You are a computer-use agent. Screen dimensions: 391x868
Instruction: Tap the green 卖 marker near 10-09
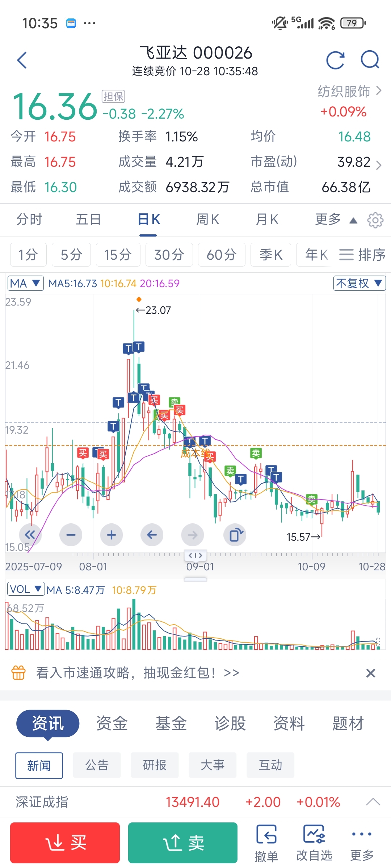pos(311,499)
